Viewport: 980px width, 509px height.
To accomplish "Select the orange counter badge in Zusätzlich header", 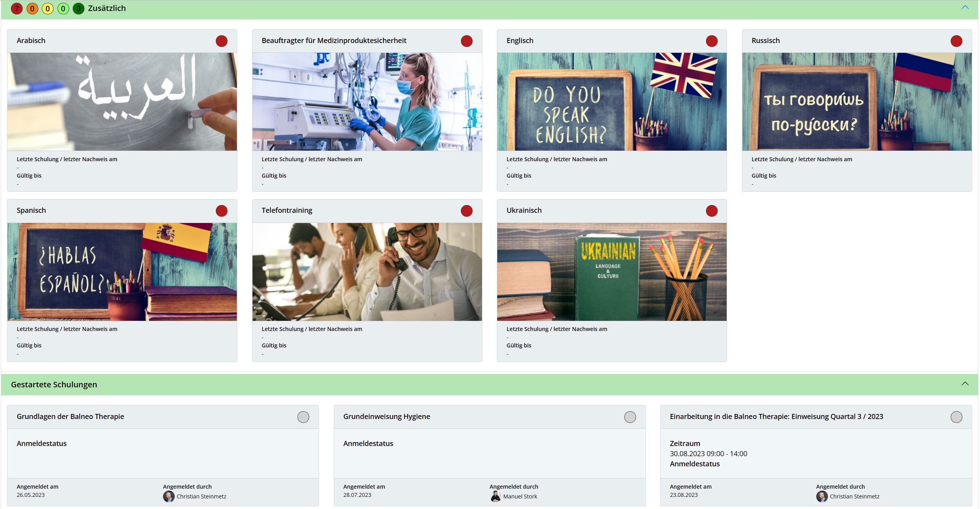I will (32, 9).
